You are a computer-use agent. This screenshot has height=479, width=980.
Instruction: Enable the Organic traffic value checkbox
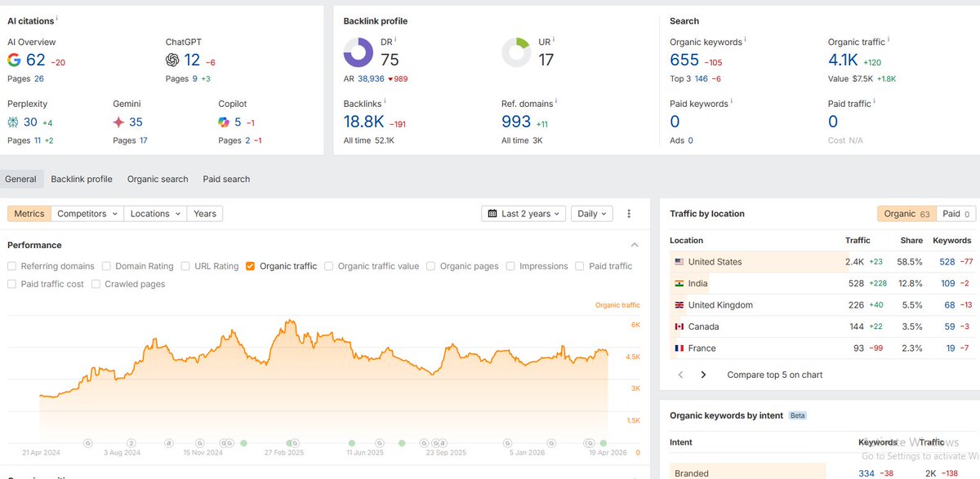pos(328,266)
